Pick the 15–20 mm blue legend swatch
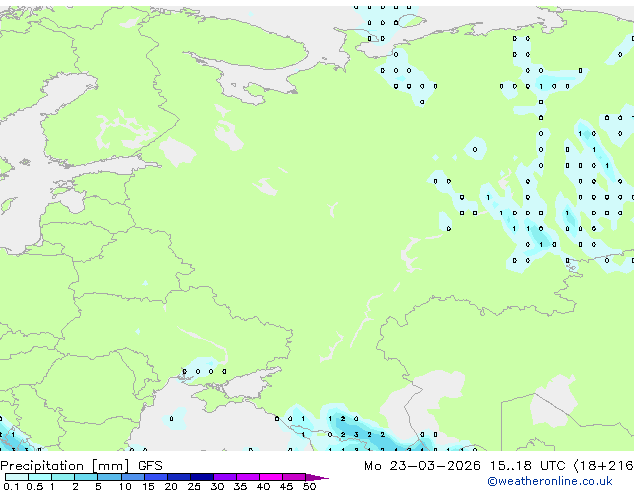Viewport: 634px width, 490px height. tap(156, 477)
